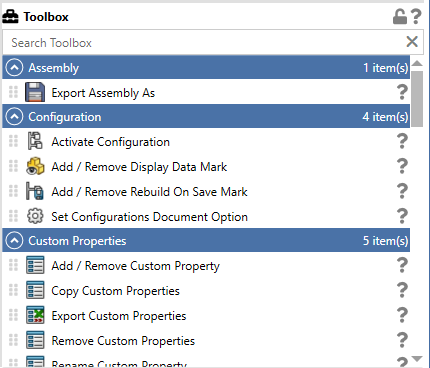The image size is (430, 368).
Task: Click the drag handle beside Activate Configuration
Action: coord(13,141)
